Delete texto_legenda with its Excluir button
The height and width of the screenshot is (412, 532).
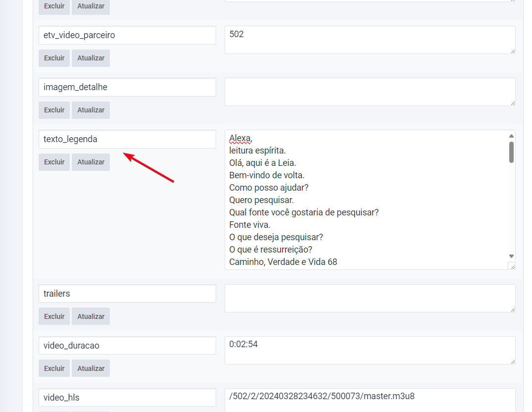click(54, 162)
